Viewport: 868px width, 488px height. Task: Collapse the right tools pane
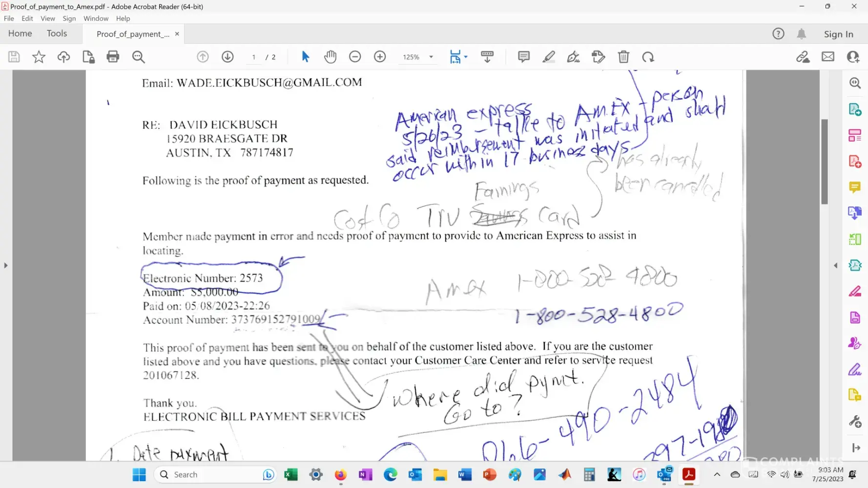pyautogui.click(x=835, y=265)
